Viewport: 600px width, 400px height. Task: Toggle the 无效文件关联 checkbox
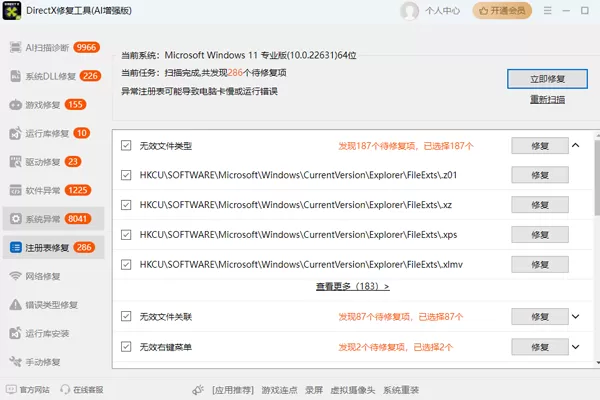(x=126, y=316)
